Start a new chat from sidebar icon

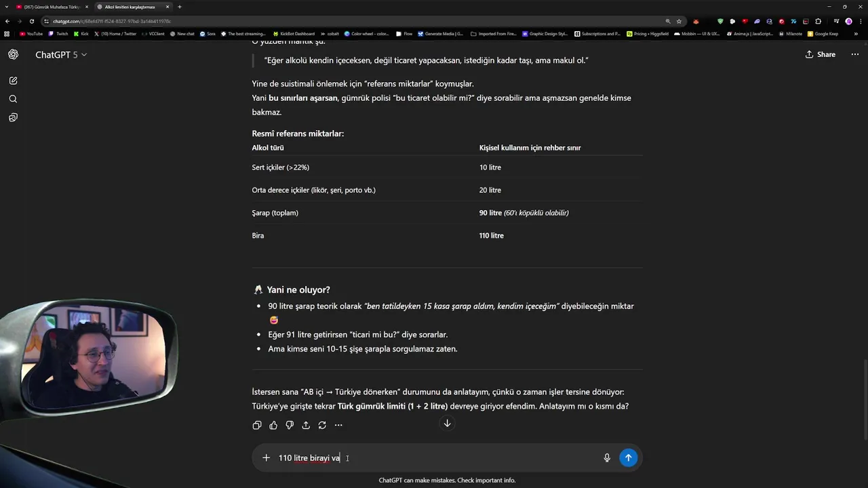click(14, 81)
